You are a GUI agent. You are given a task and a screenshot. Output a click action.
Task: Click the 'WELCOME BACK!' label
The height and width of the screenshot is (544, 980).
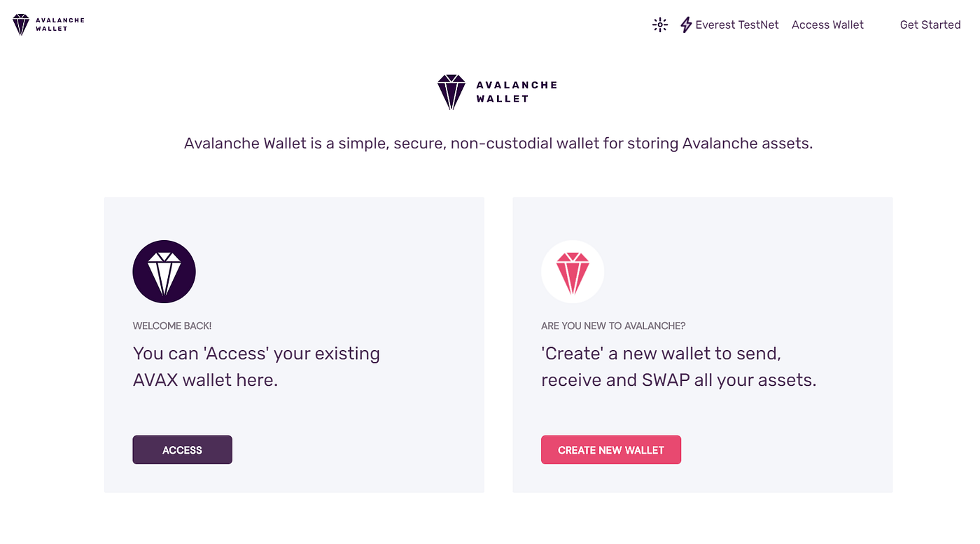[172, 326]
